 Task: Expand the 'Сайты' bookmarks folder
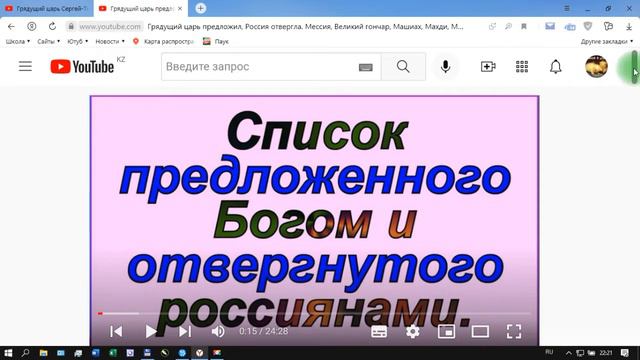coord(49,41)
